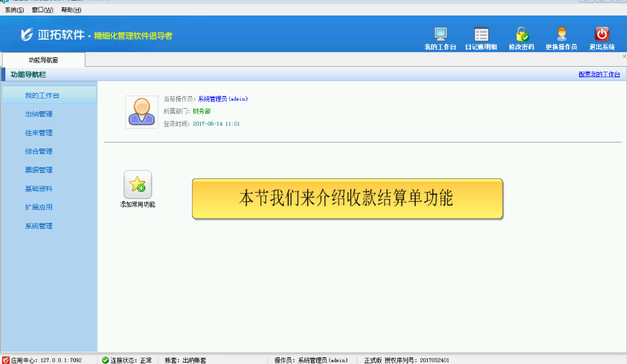Click green connection status icon
627x364 pixels.
tap(105, 360)
